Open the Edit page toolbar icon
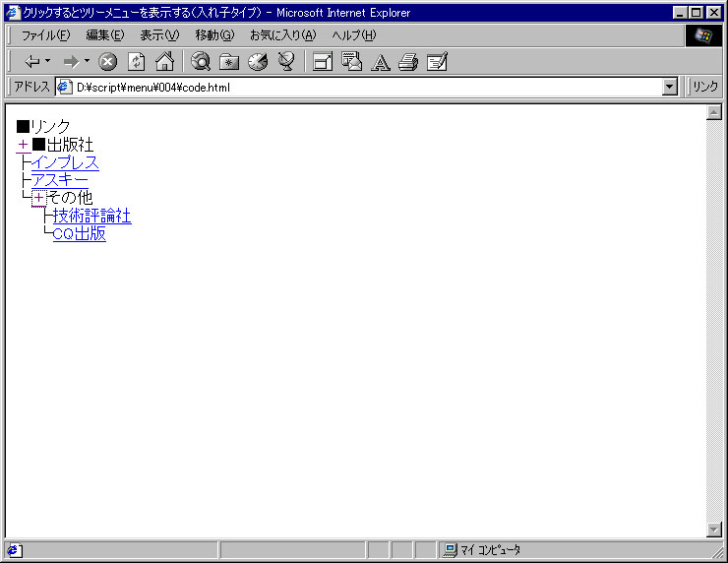Viewport: 728px width, 563px height. click(437, 61)
